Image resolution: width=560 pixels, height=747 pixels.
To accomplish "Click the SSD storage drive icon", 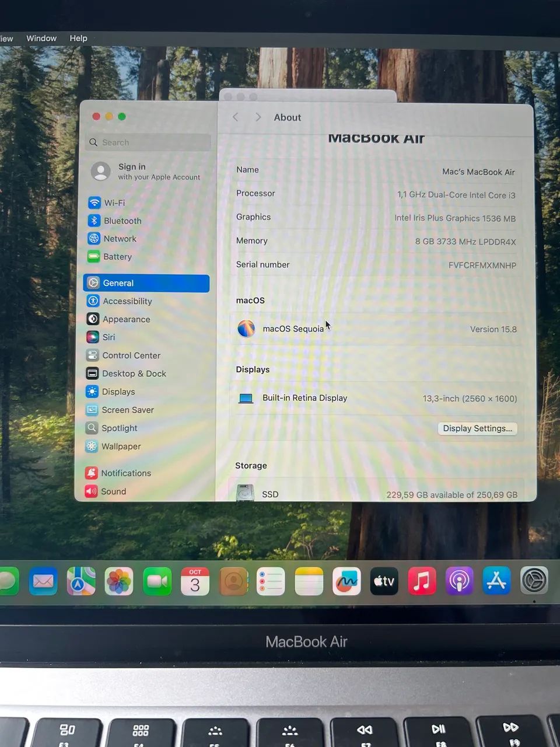I will tap(245, 493).
